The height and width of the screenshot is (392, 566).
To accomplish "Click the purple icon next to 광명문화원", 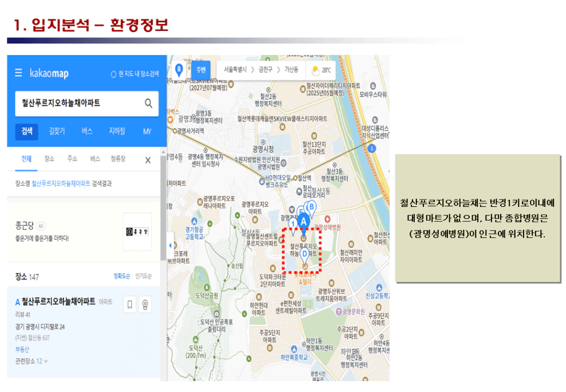I will tap(339, 312).
